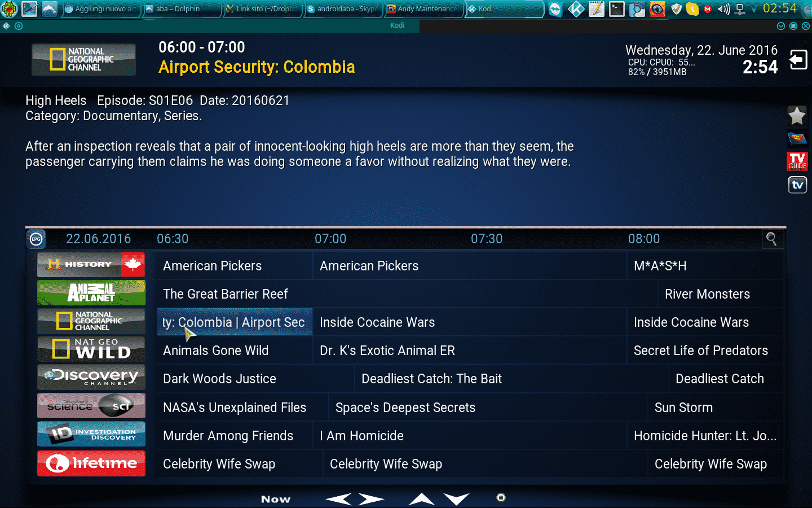Click the small circle button after arrows
This screenshot has width=812, height=508.
[501, 497]
